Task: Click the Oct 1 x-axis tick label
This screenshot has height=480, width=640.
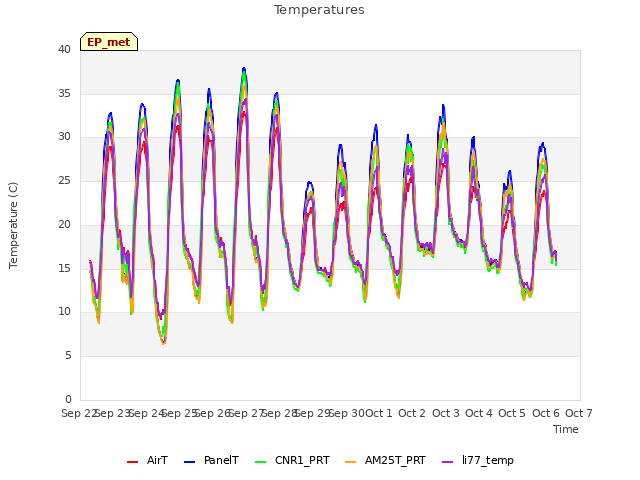Action: pyautogui.click(x=379, y=413)
